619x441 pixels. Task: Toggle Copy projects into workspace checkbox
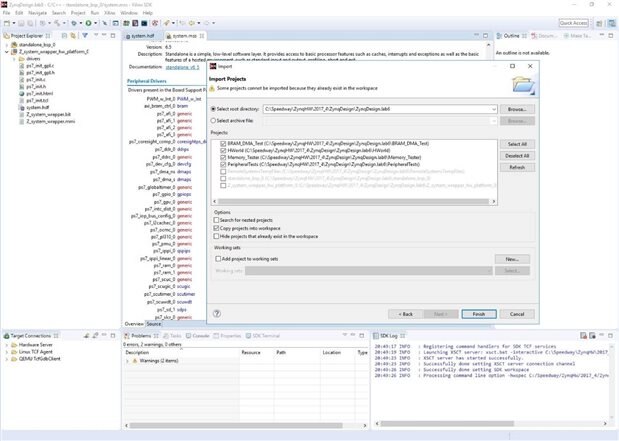[x=217, y=227]
